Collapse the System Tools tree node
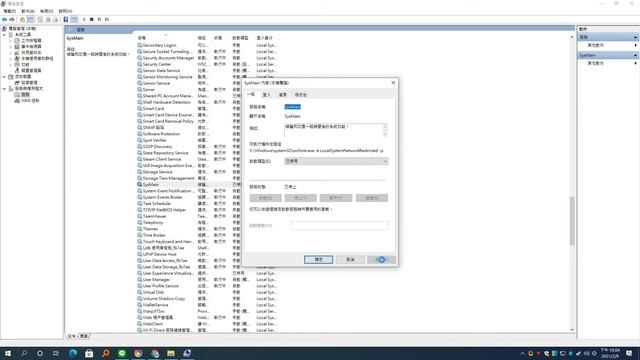 4,35
